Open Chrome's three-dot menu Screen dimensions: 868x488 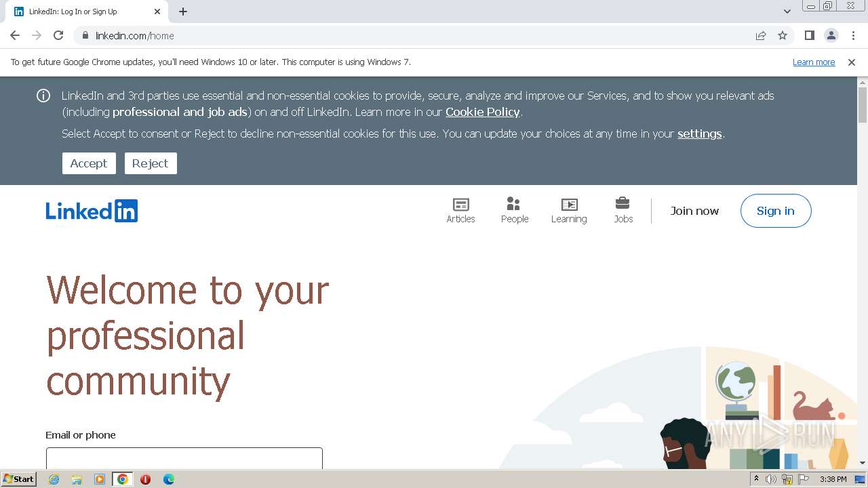pos(853,35)
